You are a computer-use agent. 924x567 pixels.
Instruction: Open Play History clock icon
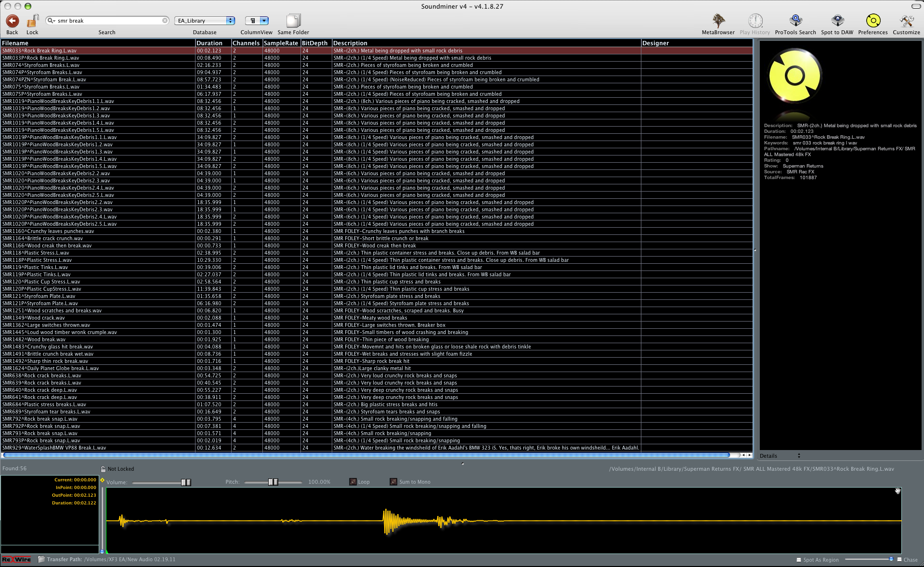click(x=755, y=21)
